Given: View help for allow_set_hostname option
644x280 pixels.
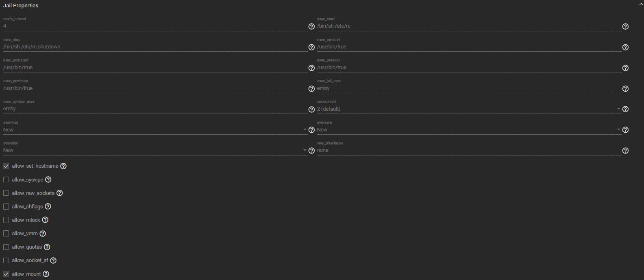Looking at the screenshot, I should coord(63,166).
